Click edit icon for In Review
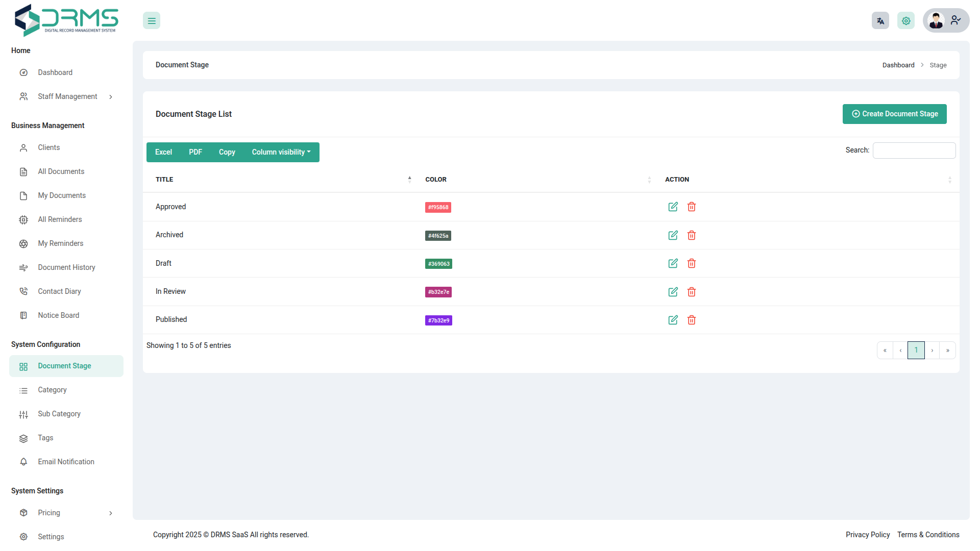 point(673,292)
